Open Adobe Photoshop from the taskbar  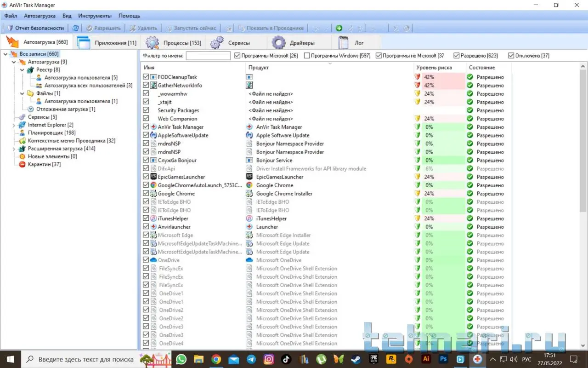[443, 359]
